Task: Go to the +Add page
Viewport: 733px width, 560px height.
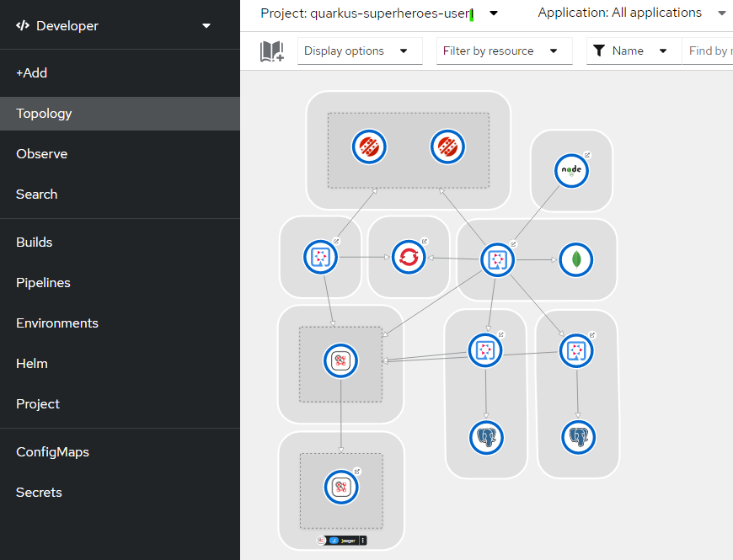Action: coord(120,73)
